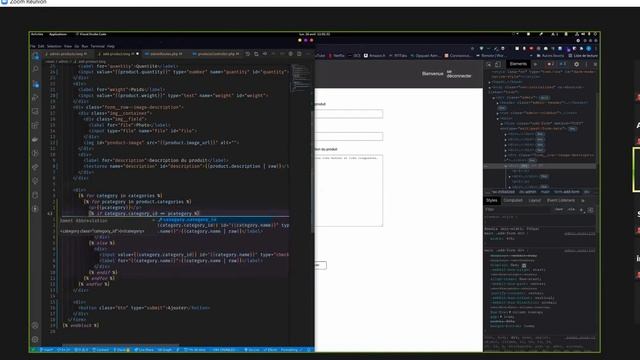Open the Autres favoris bookmarks folder
Screen dimensions: 640x360
click(551, 56)
